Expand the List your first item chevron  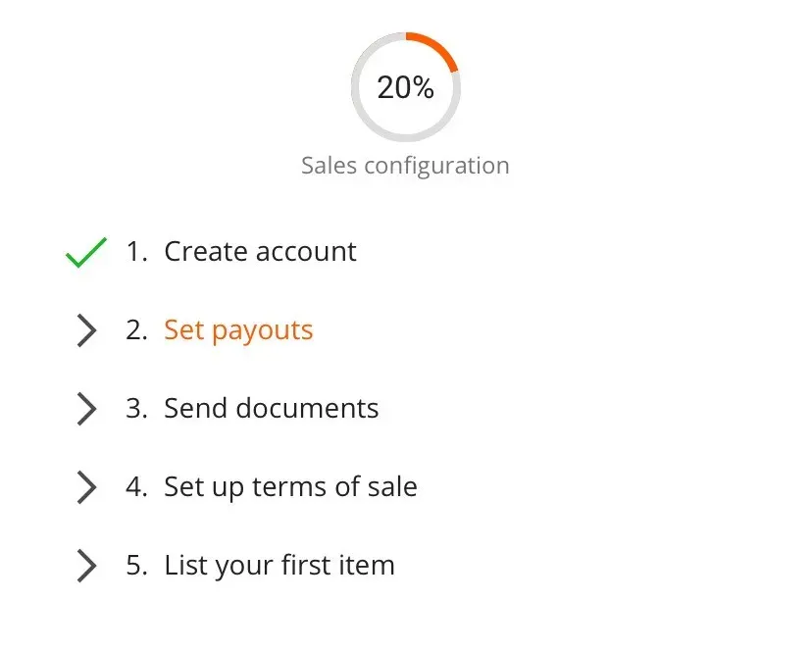(x=86, y=566)
